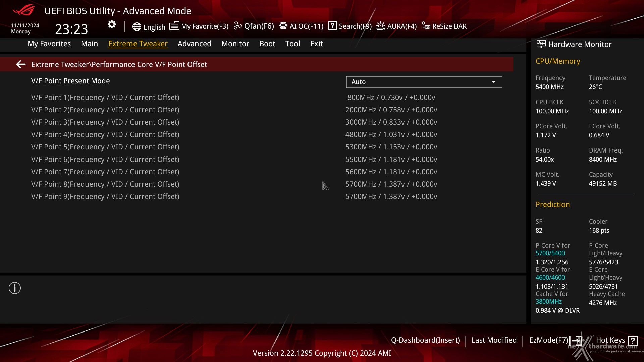Open the Monitor tab

[x=235, y=44]
